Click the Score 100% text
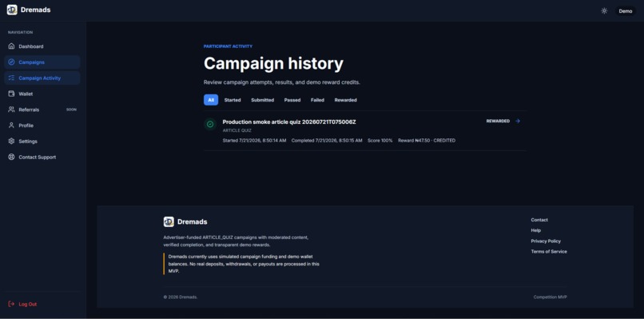The height and width of the screenshot is (319, 644). 380,141
